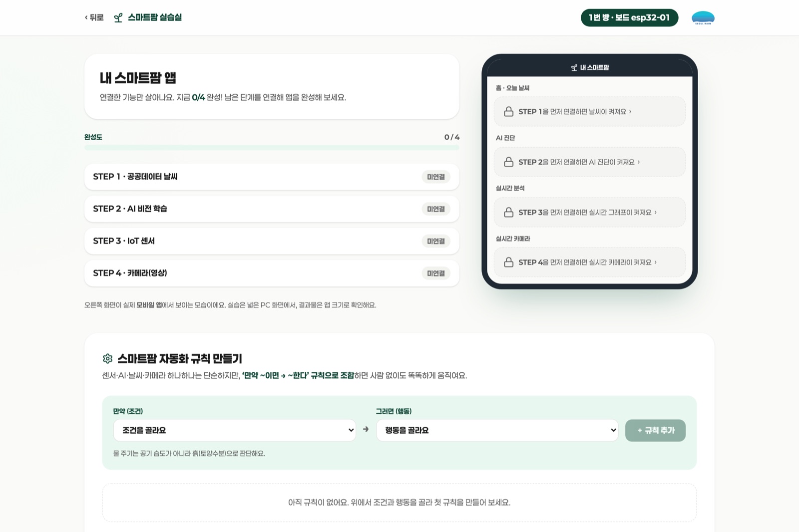Image resolution: width=799 pixels, height=532 pixels.
Task: Click lock icon on STEP 3 preview card
Action: 508,212
